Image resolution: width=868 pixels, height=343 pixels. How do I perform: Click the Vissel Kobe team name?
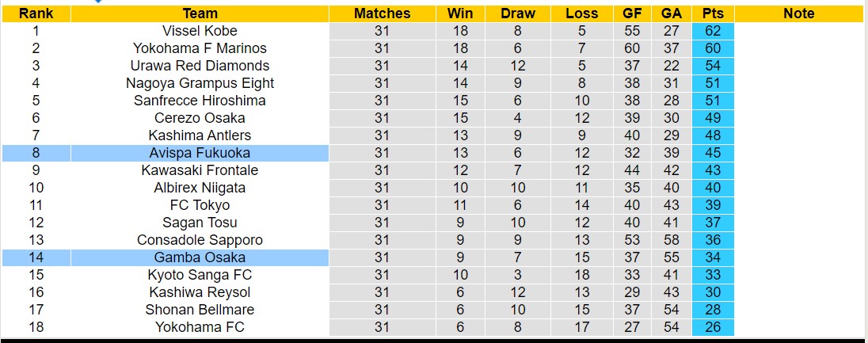tap(200, 31)
